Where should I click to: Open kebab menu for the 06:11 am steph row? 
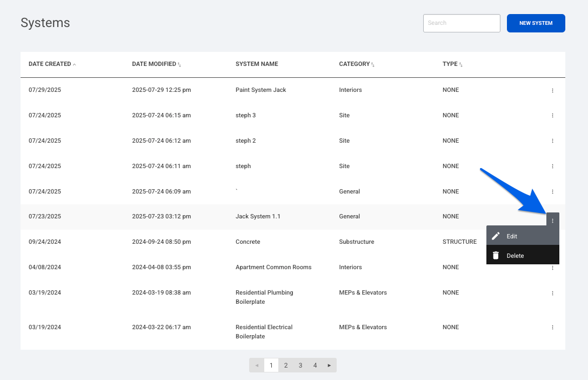552,166
